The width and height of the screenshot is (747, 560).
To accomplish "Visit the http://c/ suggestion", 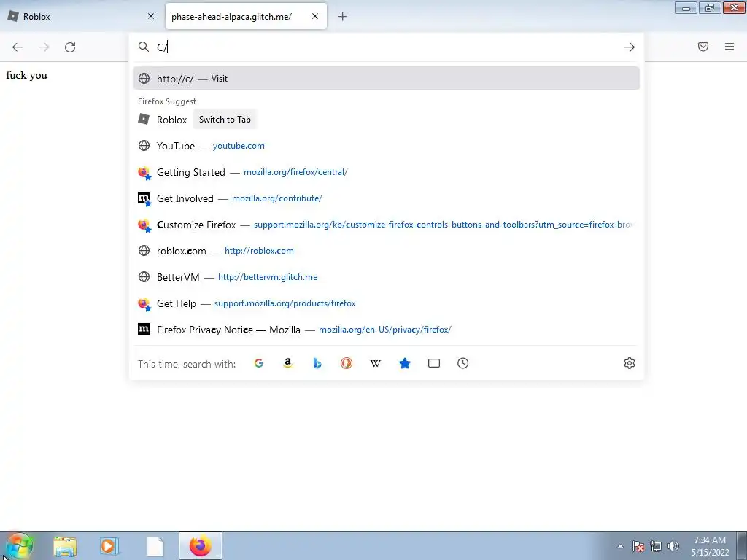I will [387, 79].
